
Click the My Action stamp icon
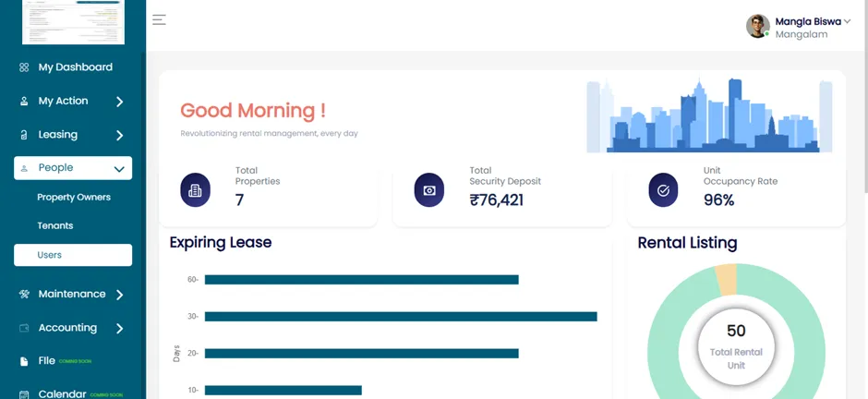coord(24,102)
